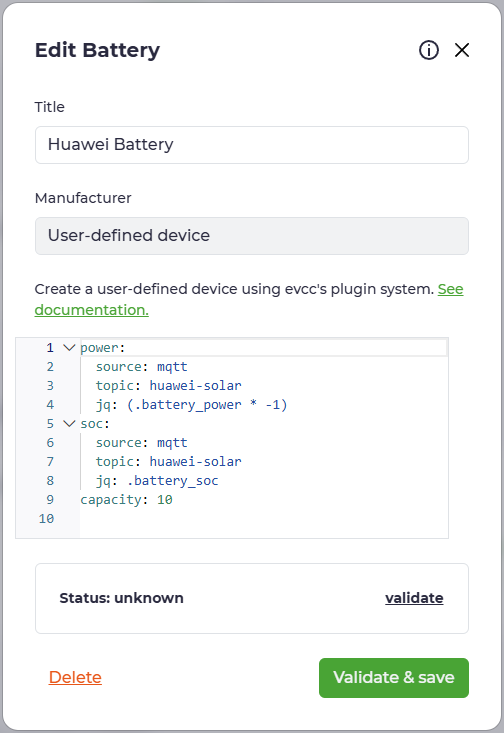Place cursor in empty line 10 of editor
The image size is (504, 733).
264,519
